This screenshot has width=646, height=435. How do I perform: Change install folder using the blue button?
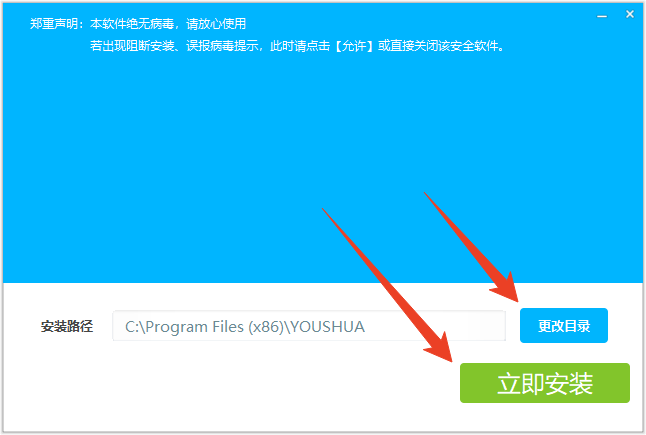pos(564,325)
